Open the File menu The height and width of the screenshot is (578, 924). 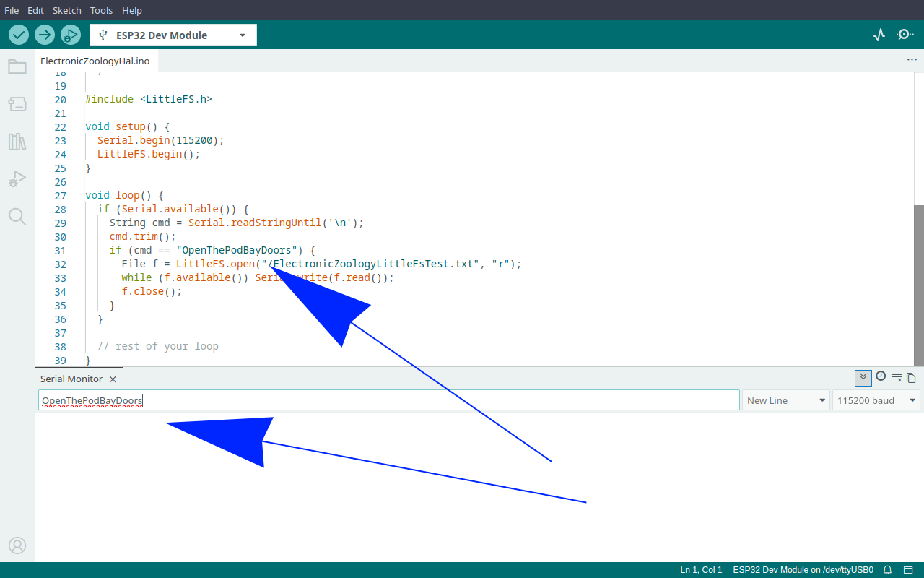[x=12, y=10]
